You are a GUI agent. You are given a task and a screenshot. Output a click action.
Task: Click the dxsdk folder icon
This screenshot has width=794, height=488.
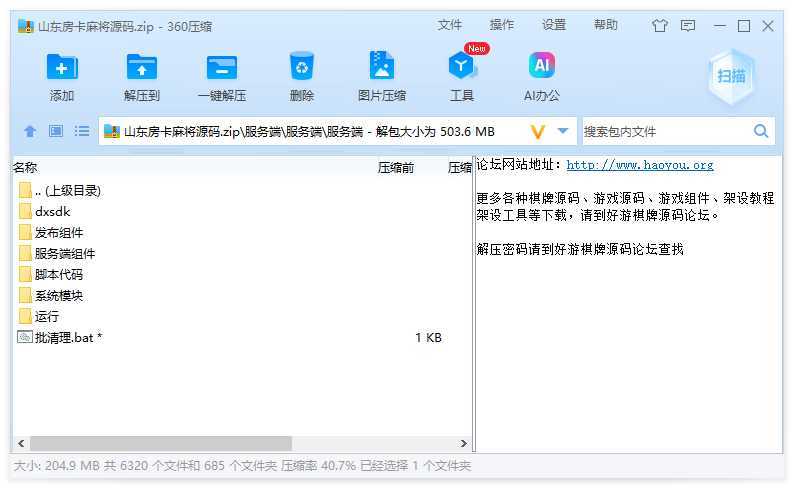pyautogui.click(x=25, y=211)
